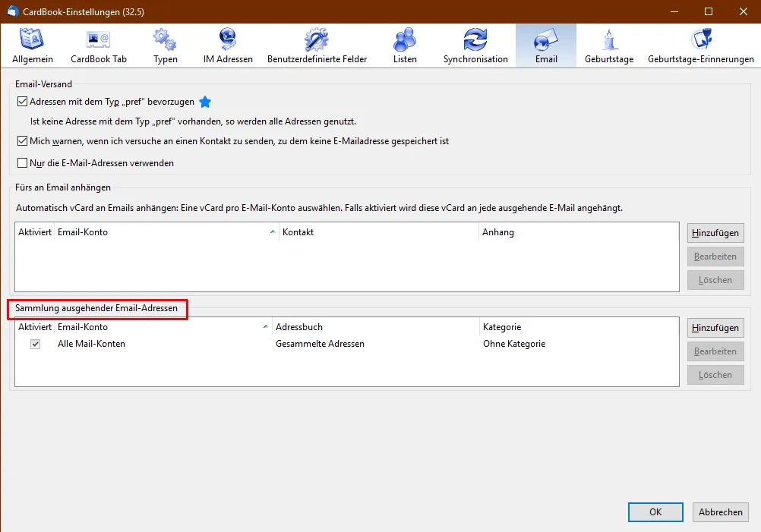Click Hinzufügen beside the vCard attachment table
The width and height of the screenshot is (761, 532).
click(x=715, y=233)
